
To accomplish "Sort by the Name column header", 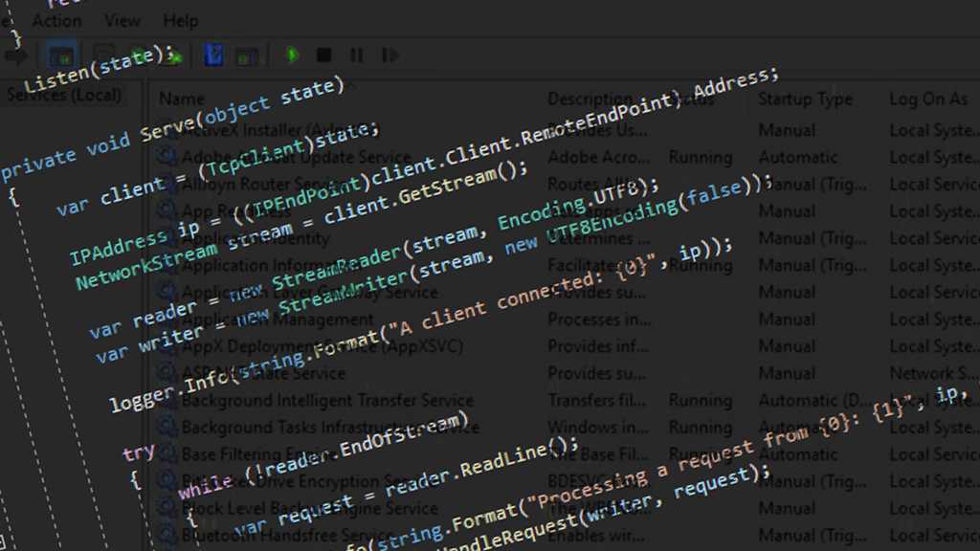I will point(181,99).
